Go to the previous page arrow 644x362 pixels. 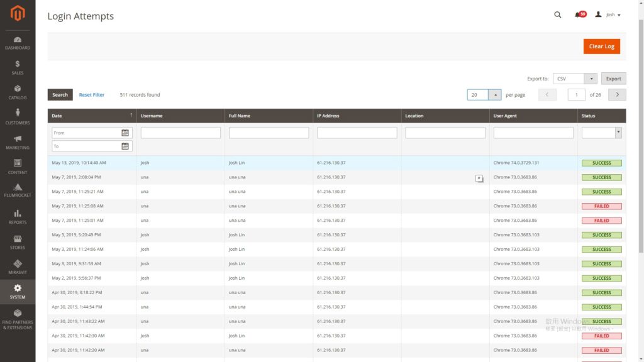pyautogui.click(x=547, y=95)
